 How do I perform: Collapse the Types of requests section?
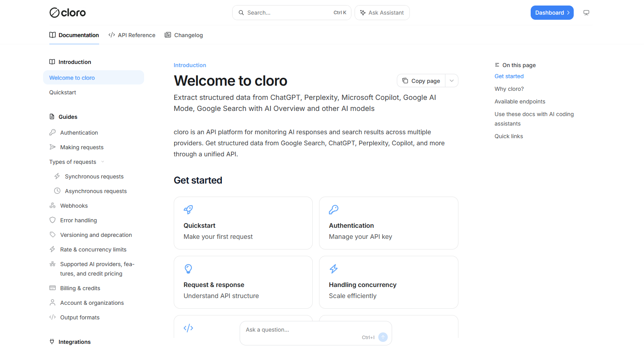point(77,162)
